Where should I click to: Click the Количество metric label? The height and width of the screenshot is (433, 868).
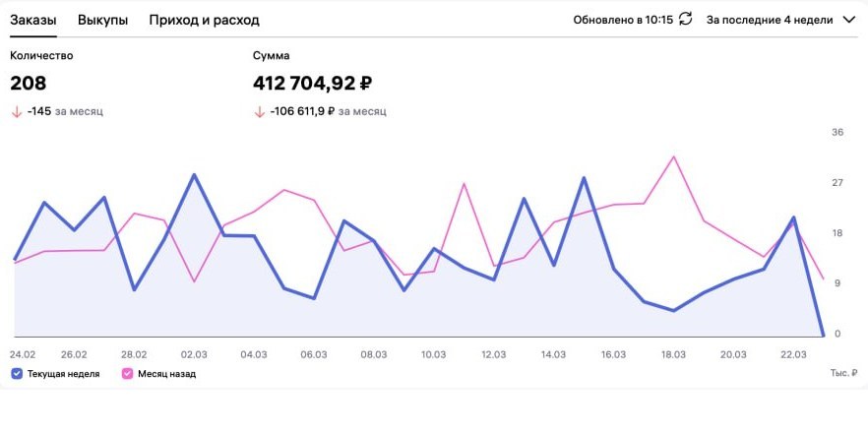tap(41, 56)
